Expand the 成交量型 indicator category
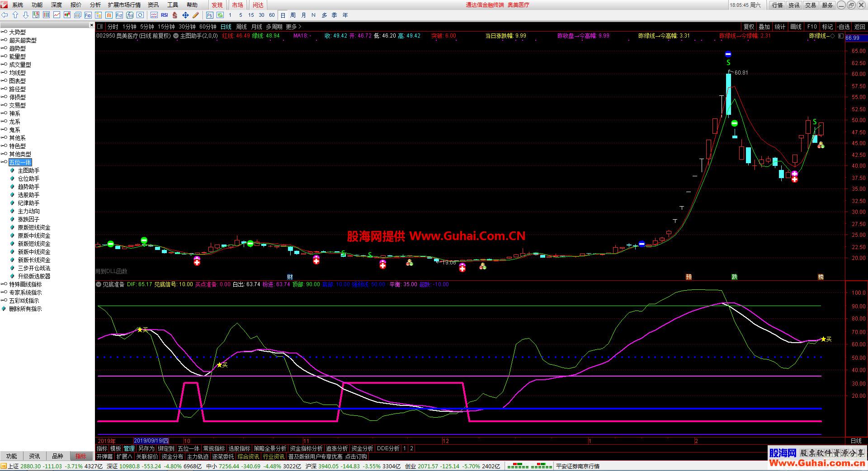The width and height of the screenshot is (868, 471). coord(4,65)
